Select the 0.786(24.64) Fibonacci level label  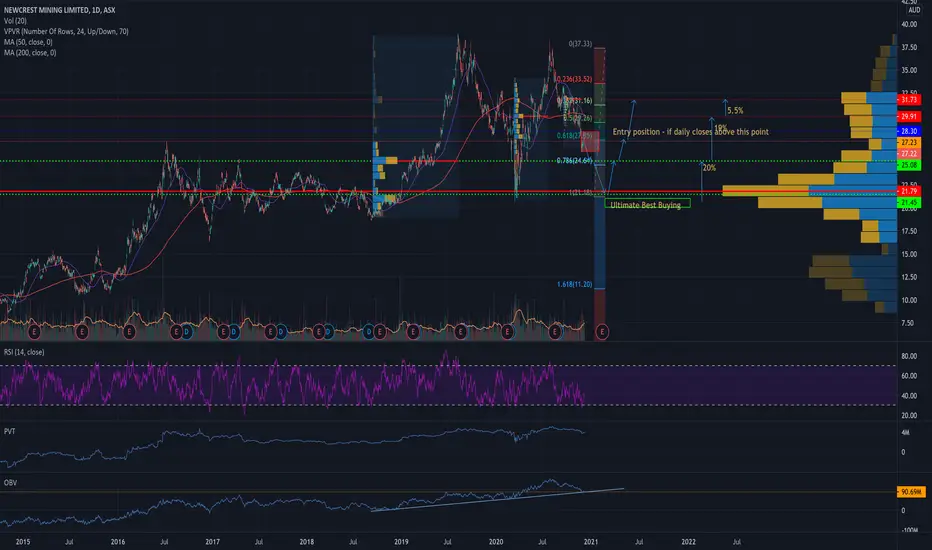tap(574, 161)
